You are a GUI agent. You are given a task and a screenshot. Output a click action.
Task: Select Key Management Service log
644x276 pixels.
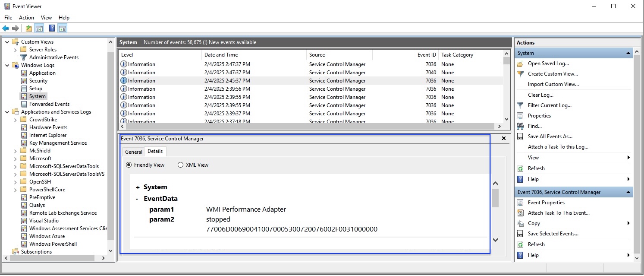point(58,143)
